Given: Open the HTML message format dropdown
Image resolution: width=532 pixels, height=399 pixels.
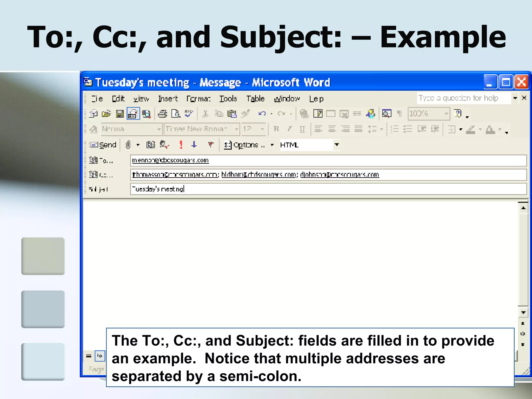Looking at the screenshot, I should click(336, 145).
